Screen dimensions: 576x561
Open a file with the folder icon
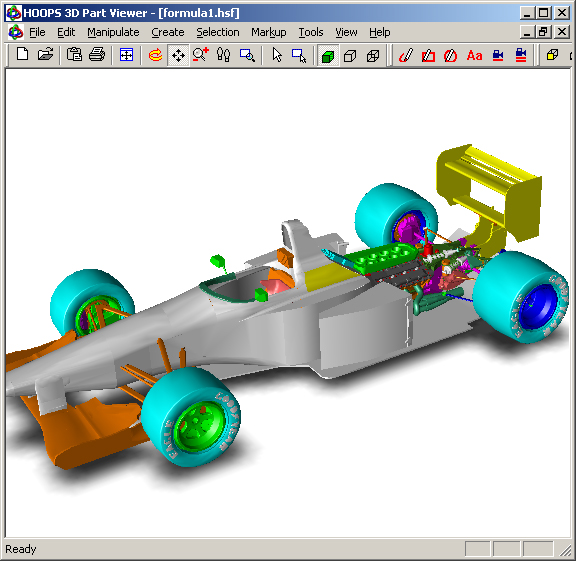46,55
